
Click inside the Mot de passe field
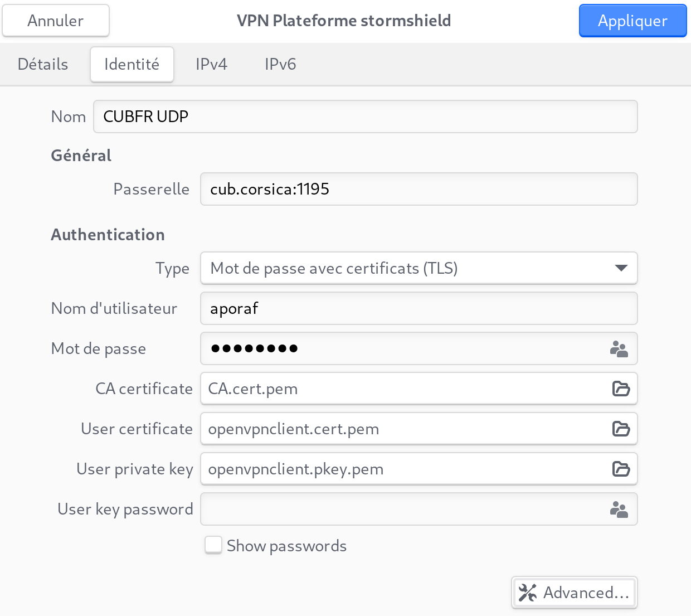(x=401, y=349)
